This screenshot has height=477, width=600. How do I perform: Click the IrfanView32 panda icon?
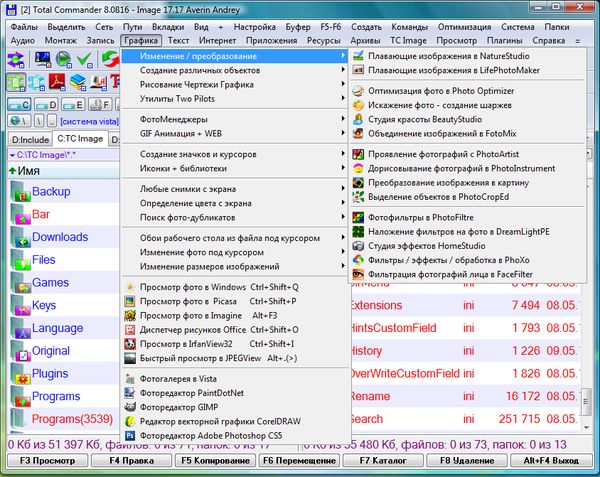pyautogui.click(x=130, y=344)
